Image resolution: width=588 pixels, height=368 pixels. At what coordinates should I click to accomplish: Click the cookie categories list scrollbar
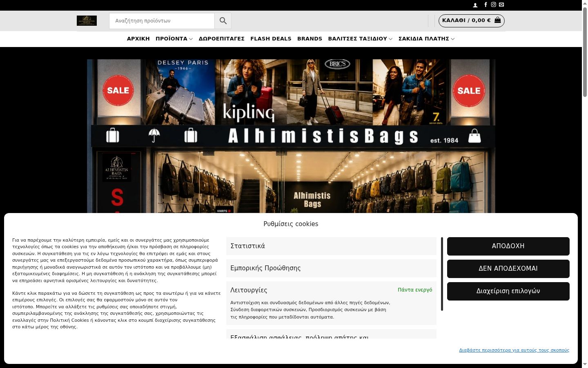click(442, 274)
